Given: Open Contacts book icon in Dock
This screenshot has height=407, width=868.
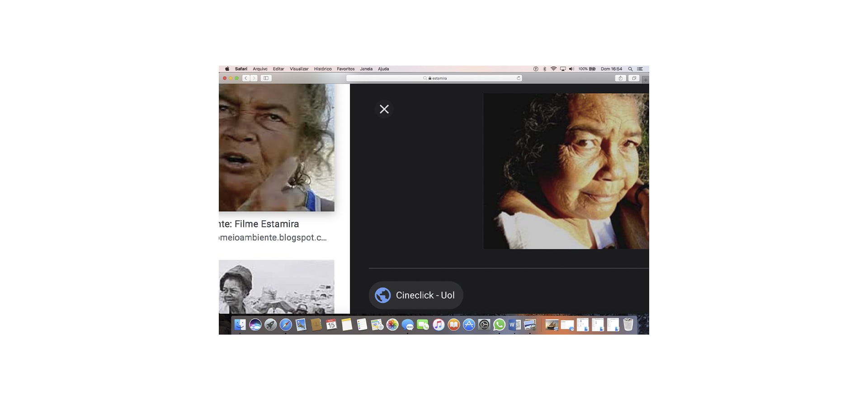Looking at the screenshot, I should point(316,325).
